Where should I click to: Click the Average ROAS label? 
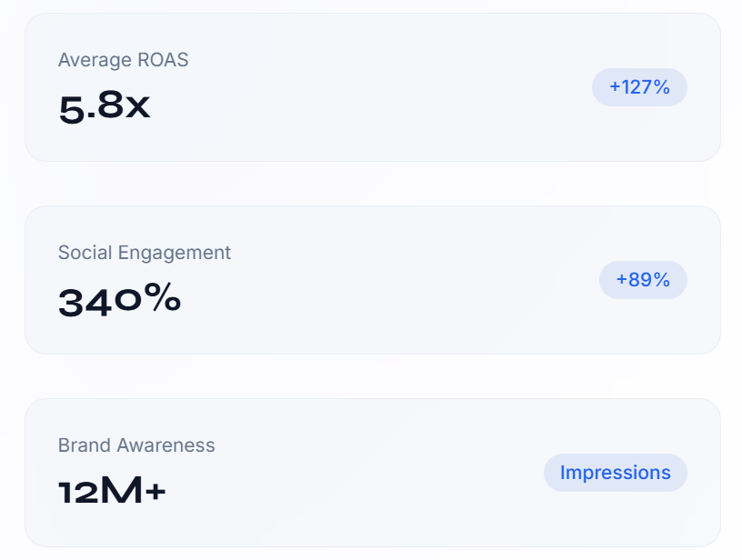[123, 60]
